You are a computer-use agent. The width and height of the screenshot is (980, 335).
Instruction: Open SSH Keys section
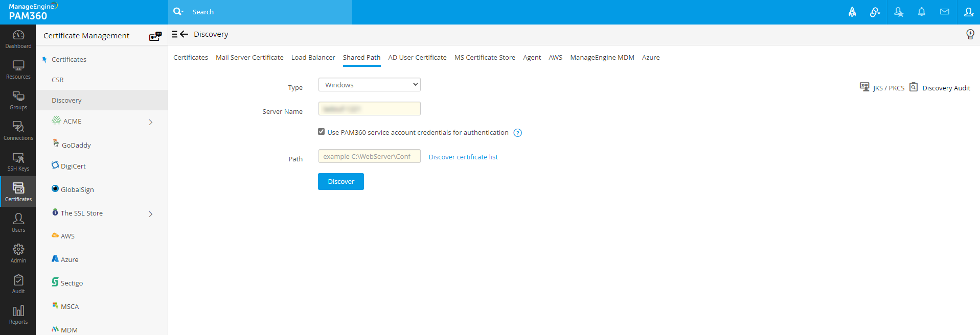18,161
